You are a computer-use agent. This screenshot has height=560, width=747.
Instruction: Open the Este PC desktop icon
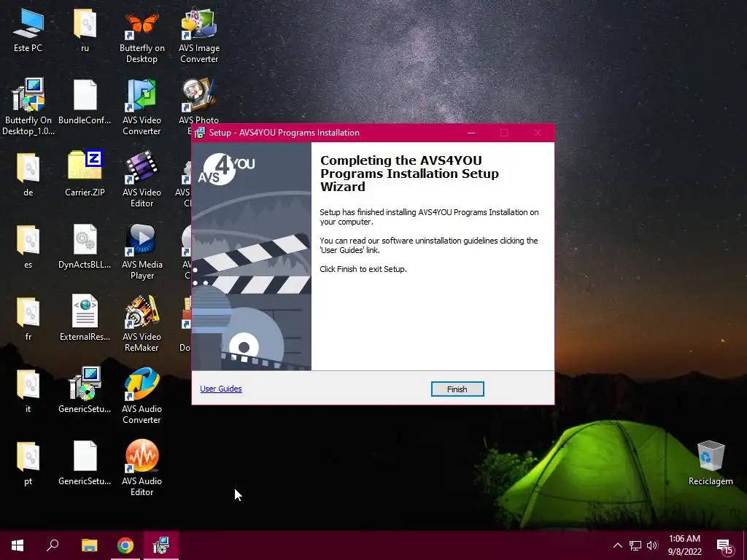(x=28, y=30)
